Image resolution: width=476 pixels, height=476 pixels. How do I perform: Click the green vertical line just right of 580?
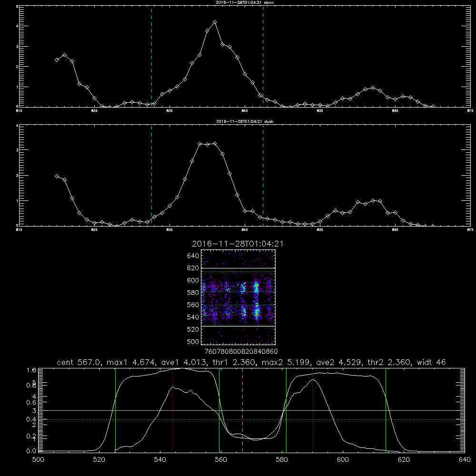(286, 410)
